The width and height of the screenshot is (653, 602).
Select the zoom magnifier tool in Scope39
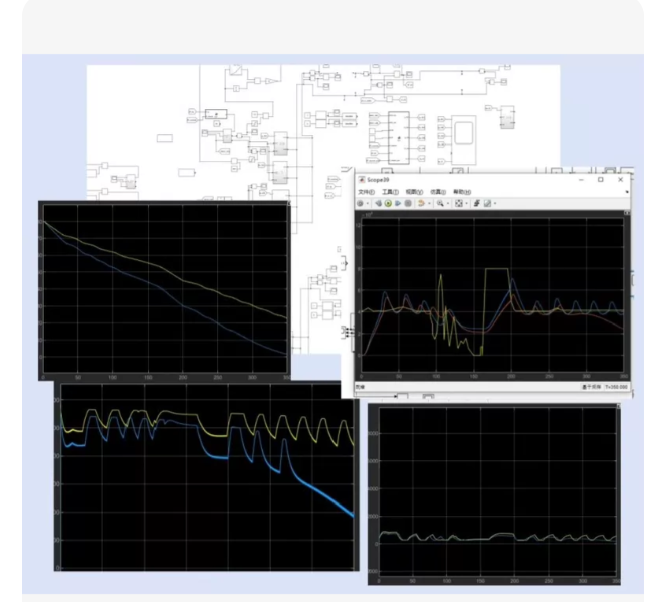pyautogui.click(x=440, y=203)
